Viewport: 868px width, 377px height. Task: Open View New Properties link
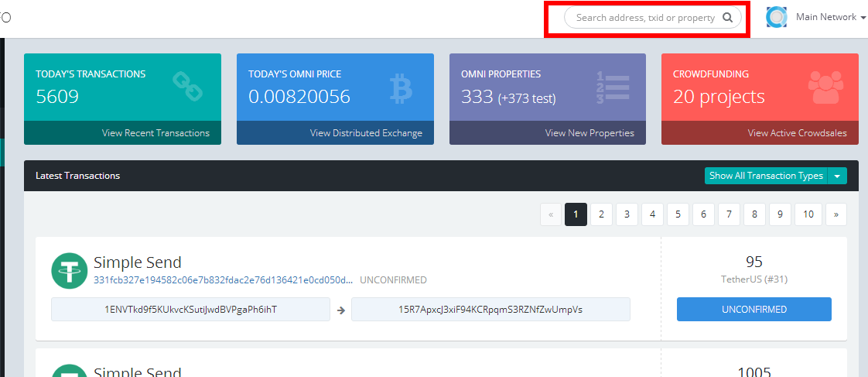coord(589,133)
